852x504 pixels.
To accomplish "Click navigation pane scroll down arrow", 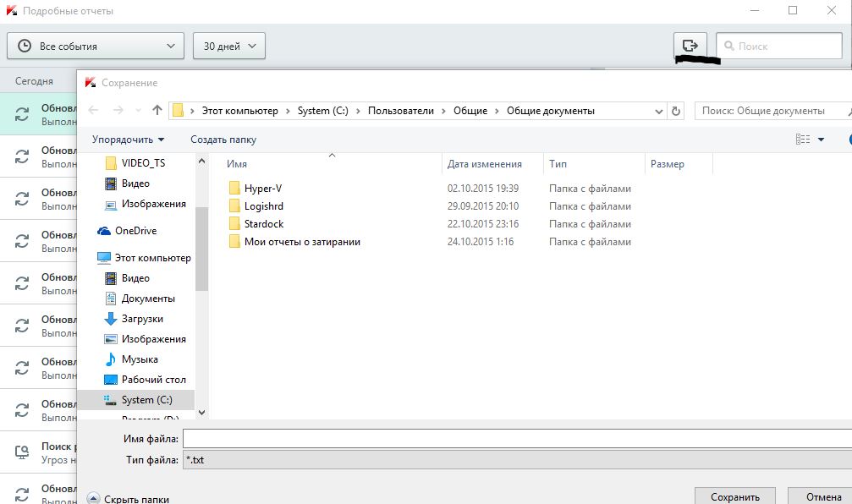I will 201,412.
